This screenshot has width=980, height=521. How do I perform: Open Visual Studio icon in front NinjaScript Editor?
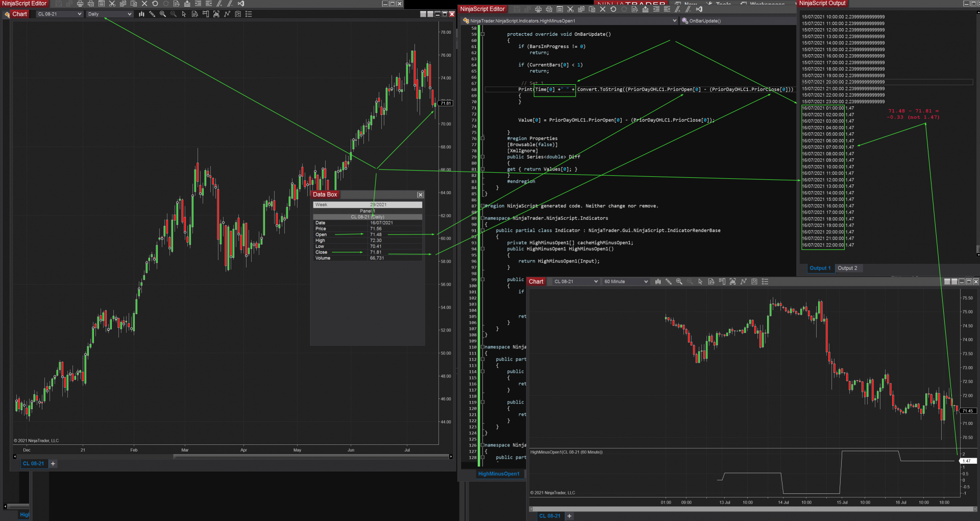tap(699, 9)
